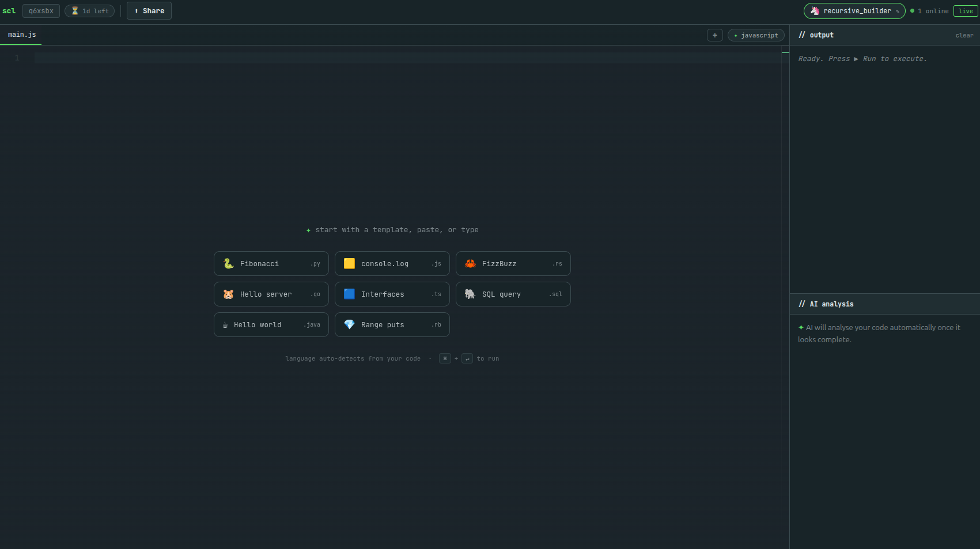
Task: Click the green sparkle in AI analysis
Action: (801, 327)
